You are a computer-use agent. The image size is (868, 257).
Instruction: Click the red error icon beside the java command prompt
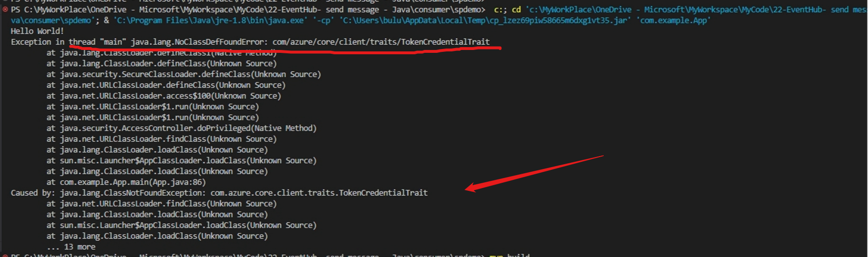pos(5,10)
